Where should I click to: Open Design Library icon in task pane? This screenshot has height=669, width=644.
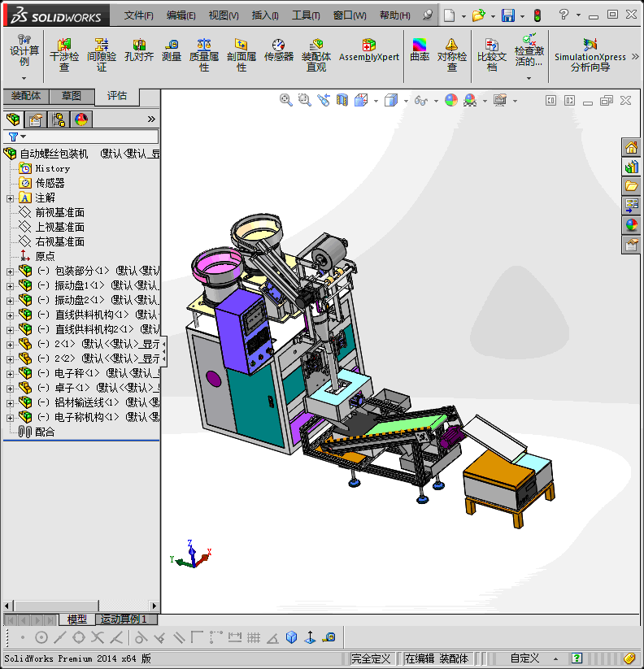[x=631, y=167]
